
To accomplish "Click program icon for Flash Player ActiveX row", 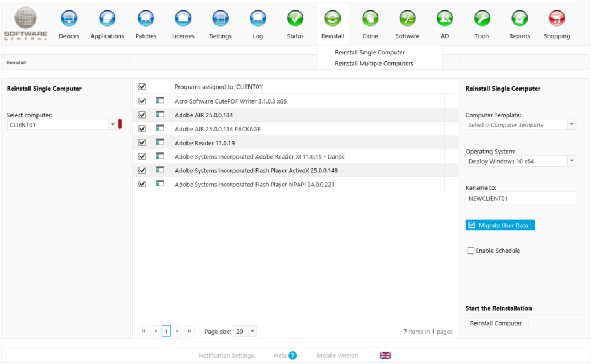I will (160, 170).
